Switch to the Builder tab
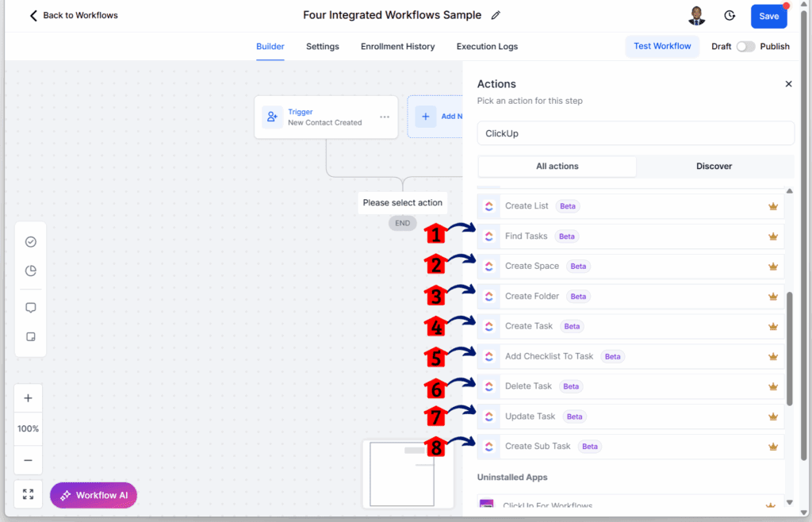 pyautogui.click(x=270, y=47)
